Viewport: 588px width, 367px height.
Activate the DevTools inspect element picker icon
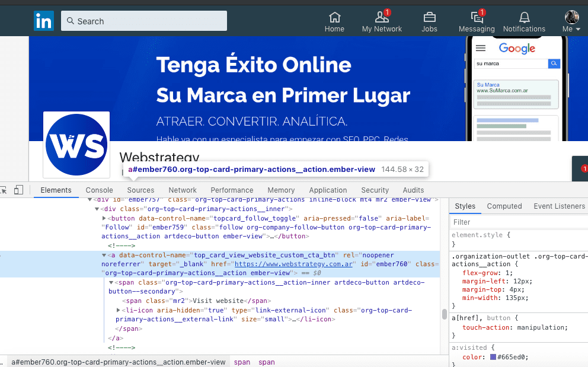click(x=4, y=190)
